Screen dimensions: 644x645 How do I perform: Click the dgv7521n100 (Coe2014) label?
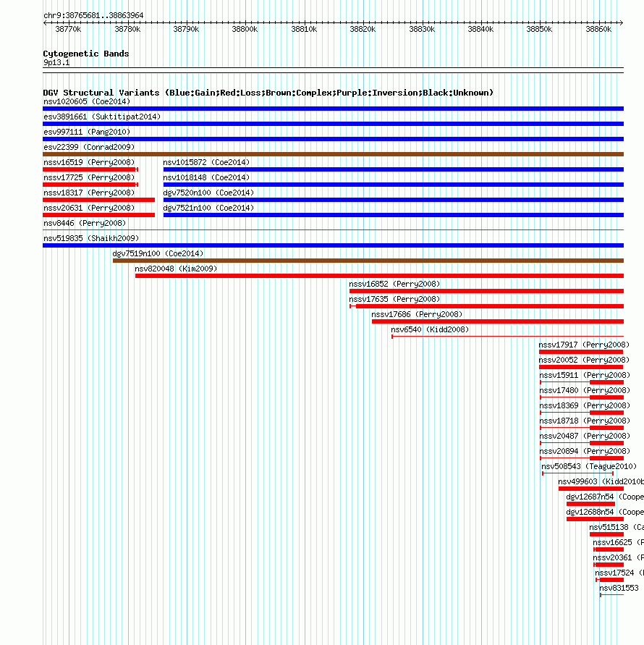pos(208,208)
